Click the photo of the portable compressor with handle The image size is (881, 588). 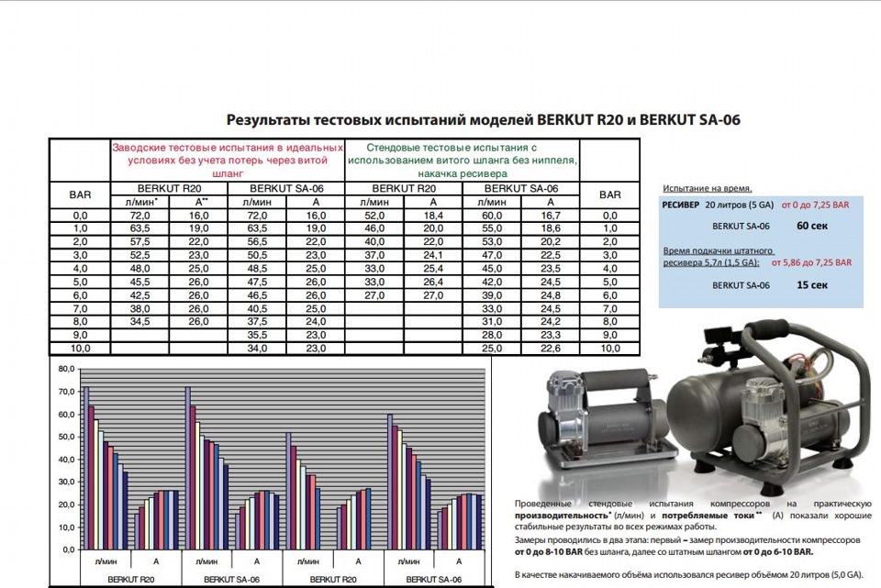(x=607, y=421)
